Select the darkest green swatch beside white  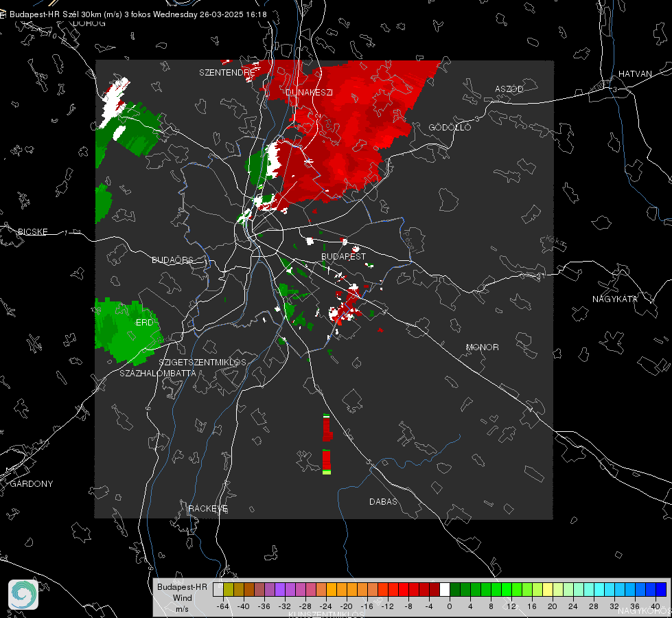click(454, 590)
